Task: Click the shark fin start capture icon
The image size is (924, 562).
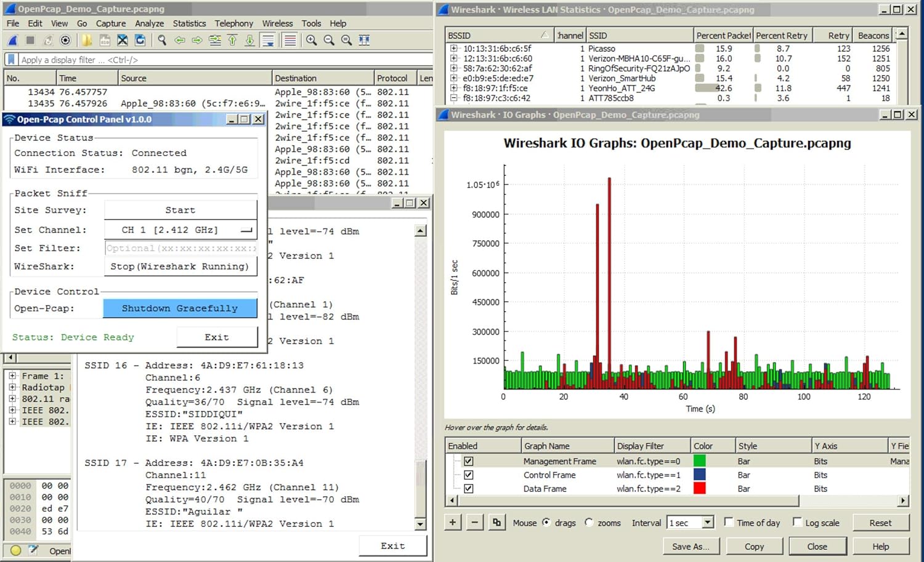Action: tap(13, 41)
